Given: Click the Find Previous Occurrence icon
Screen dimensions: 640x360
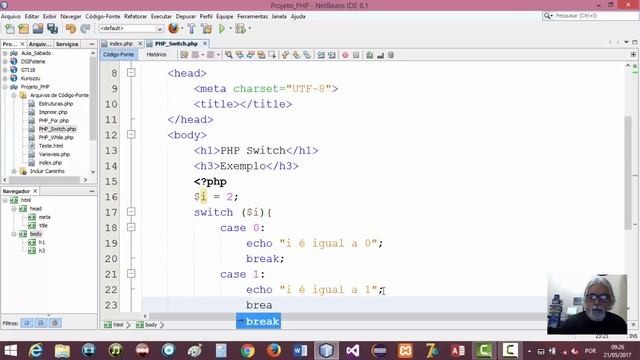Looking at the screenshot, I should pyautogui.click(x=240, y=55).
